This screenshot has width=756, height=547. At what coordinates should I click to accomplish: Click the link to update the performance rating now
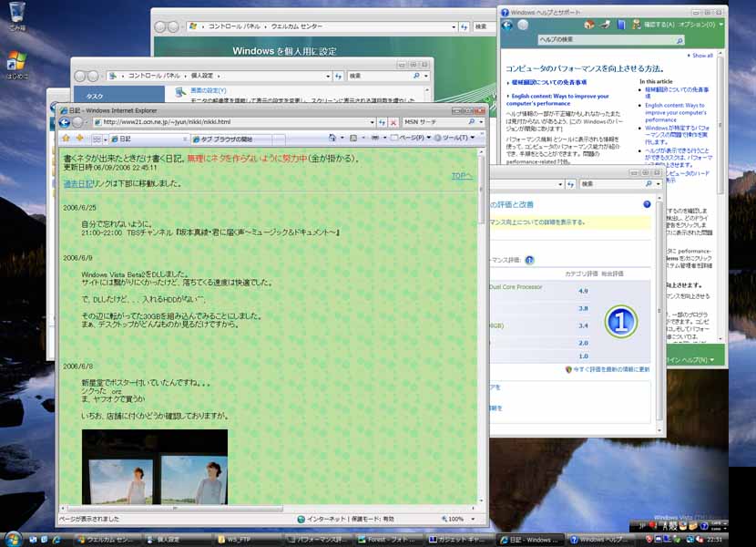coord(611,369)
